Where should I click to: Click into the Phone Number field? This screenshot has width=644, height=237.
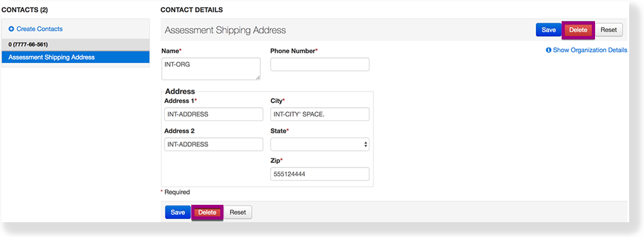pyautogui.click(x=320, y=64)
